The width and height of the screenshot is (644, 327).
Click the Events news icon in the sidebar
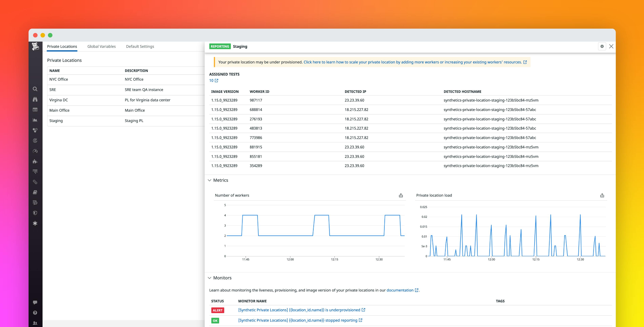point(35,109)
